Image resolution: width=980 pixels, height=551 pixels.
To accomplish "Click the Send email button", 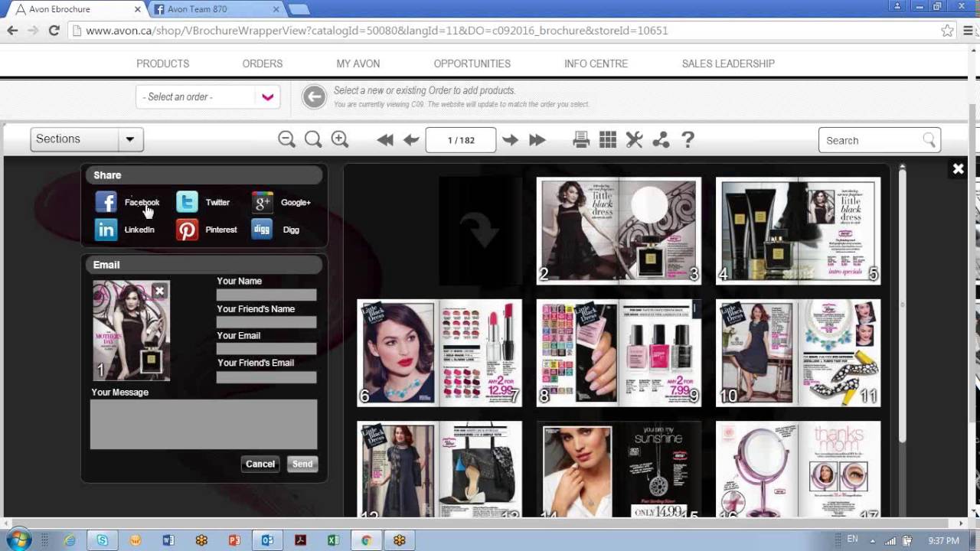I will click(x=302, y=464).
